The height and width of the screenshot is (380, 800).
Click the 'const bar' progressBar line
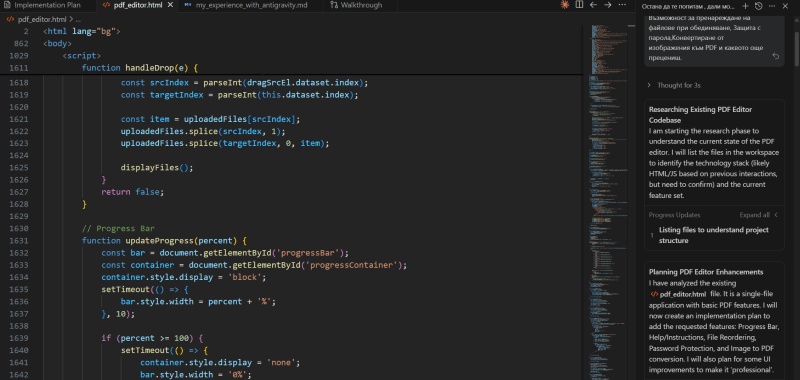click(225, 253)
